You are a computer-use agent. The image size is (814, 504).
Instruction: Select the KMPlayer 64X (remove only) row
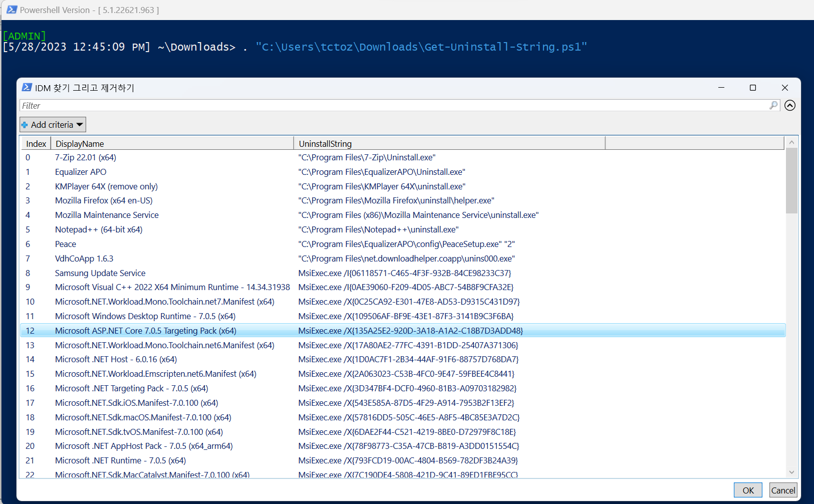(403, 186)
